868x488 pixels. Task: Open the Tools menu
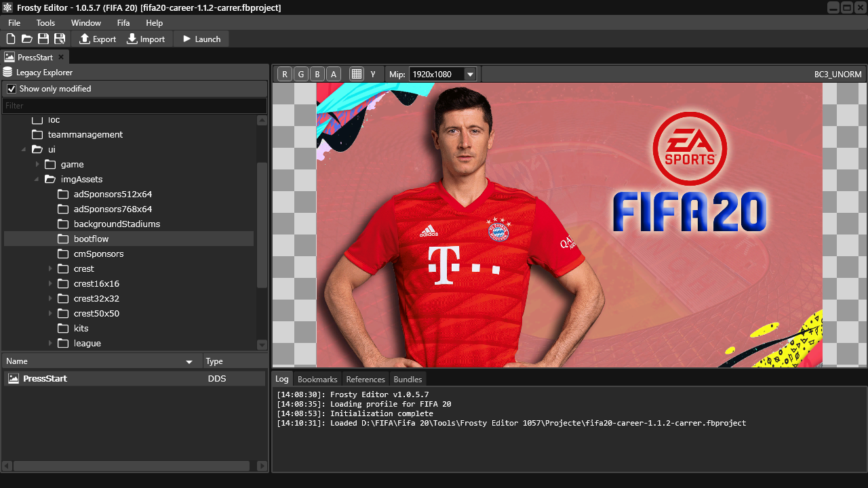(x=45, y=22)
